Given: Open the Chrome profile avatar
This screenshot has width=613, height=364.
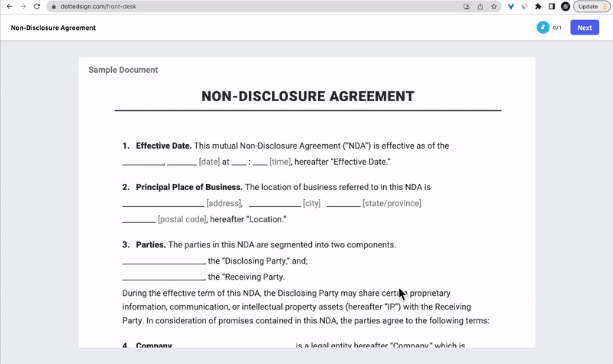Looking at the screenshot, I should tap(565, 7).
